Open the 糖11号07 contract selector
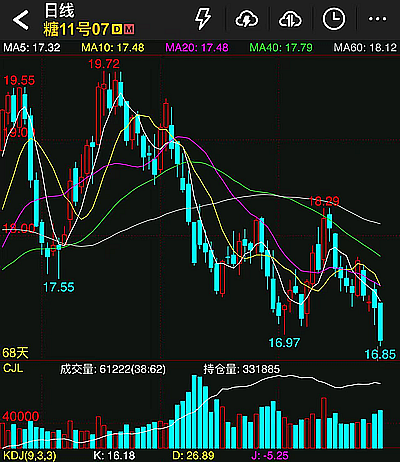The image size is (400, 462). (x=76, y=29)
